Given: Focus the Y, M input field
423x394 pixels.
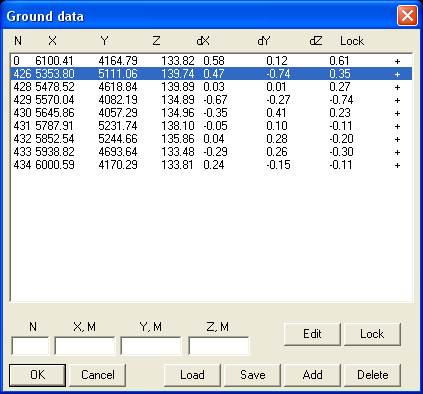Looking at the screenshot, I should 151,346.
